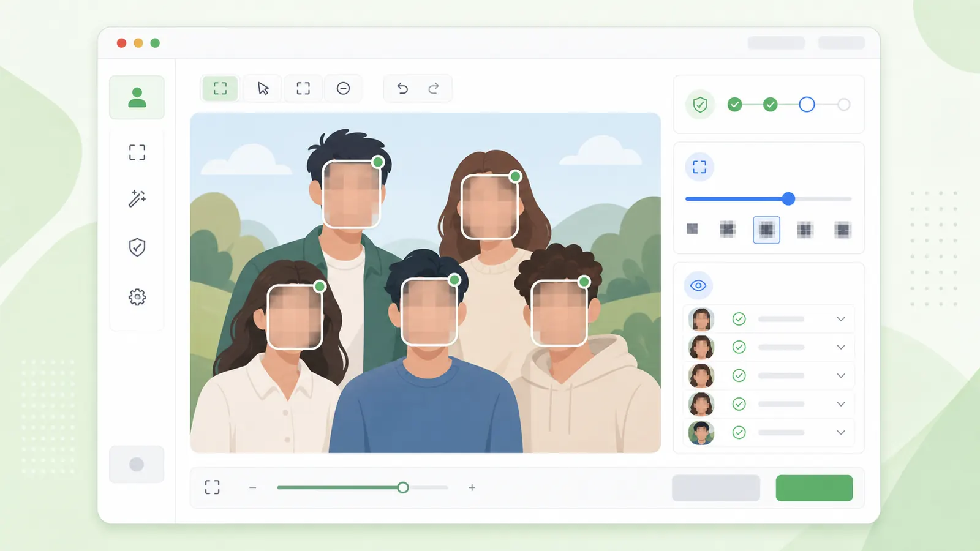Image resolution: width=980 pixels, height=551 pixels.
Task: Choose the selected middle blur preset
Action: [x=766, y=230]
